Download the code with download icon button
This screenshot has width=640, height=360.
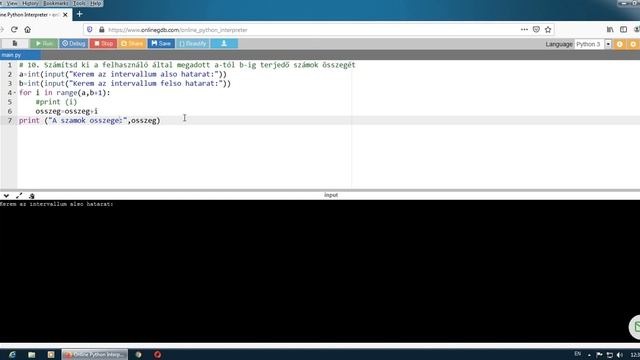click(x=224, y=44)
